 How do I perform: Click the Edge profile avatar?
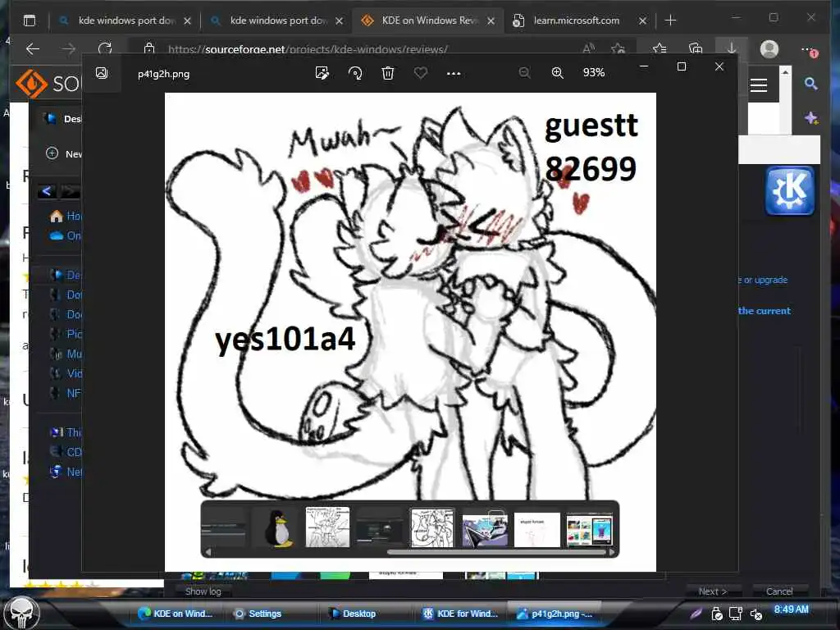(x=769, y=48)
